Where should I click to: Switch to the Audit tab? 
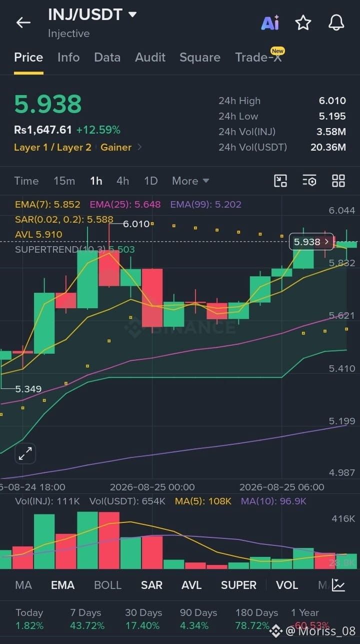(150, 58)
